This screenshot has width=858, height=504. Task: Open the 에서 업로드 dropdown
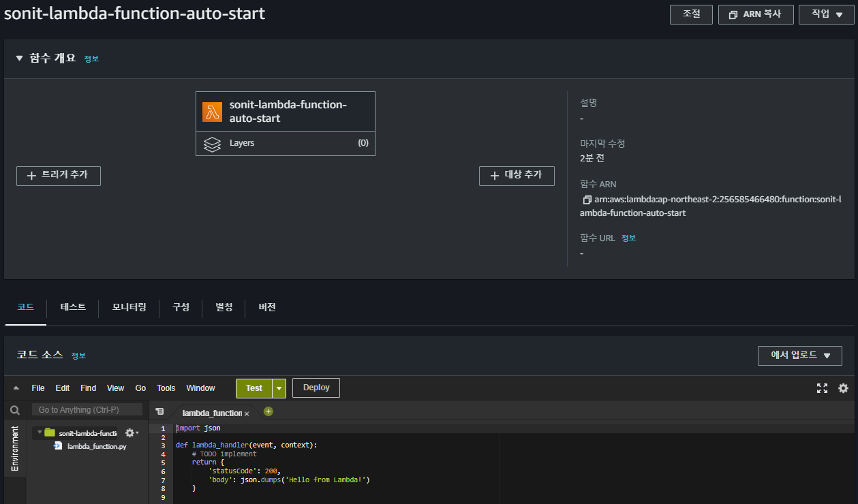800,356
